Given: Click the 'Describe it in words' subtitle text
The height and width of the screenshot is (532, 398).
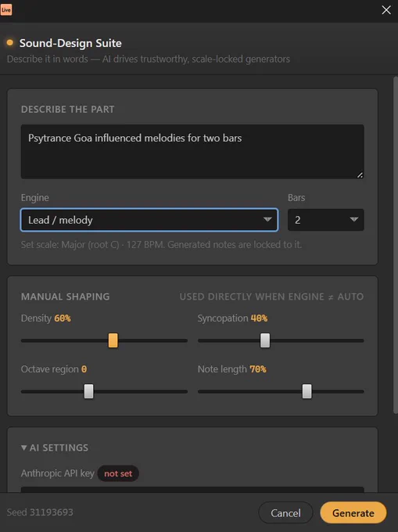Looking at the screenshot, I should coord(149,59).
